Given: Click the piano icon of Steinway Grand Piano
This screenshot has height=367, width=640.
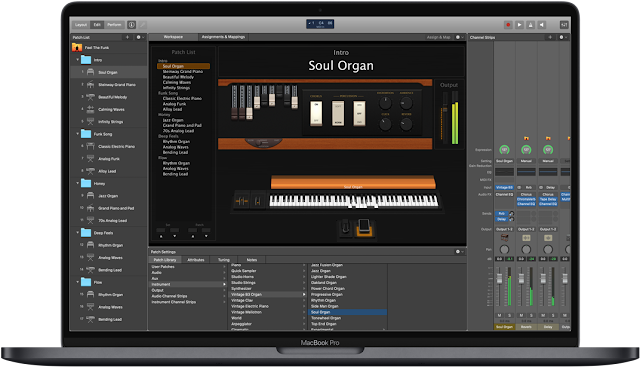Looking at the screenshot, I should tap(90, 85).
